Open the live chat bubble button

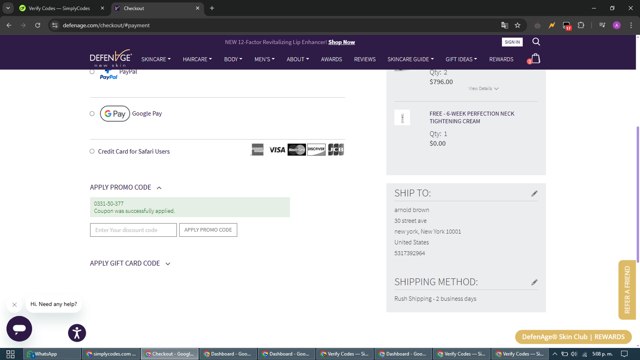19,329
